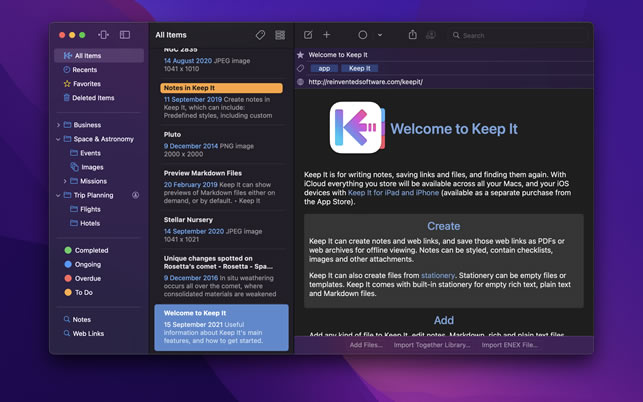Click the shared icon next to Trip Planning
643x402 pixels.
[x=135, y=195]
